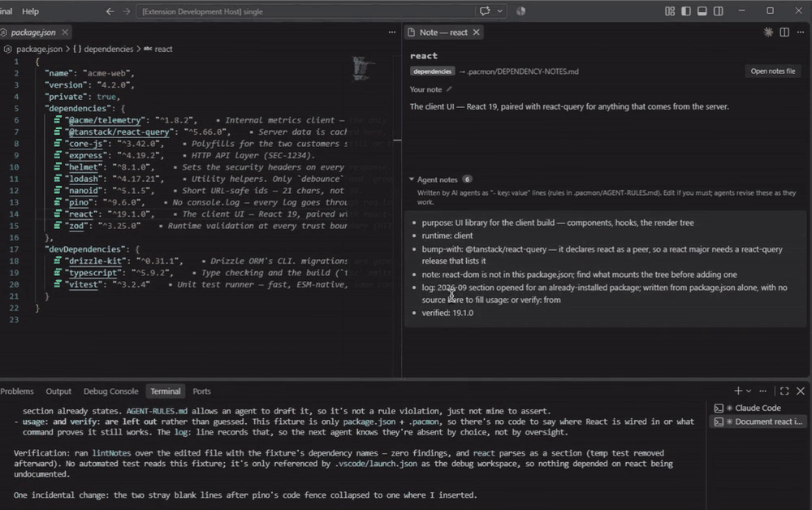
Task: Select the Note — react tab
Action: click(443, 32)
